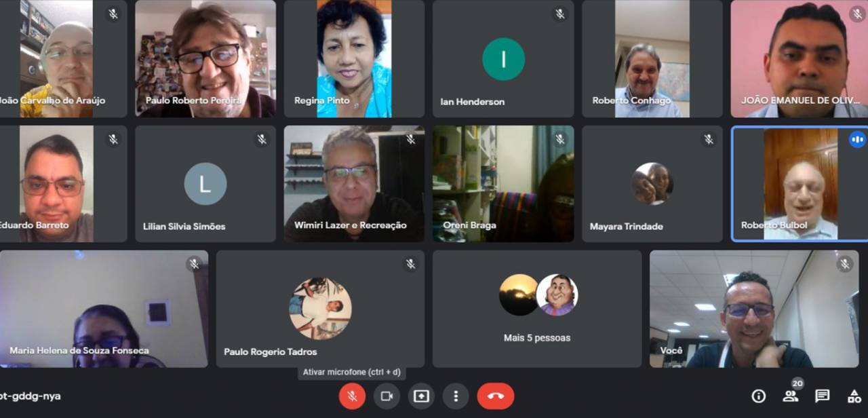Click your own Você video tile
The width and height of the screenshot is (868, 418).
pos(754,309)
